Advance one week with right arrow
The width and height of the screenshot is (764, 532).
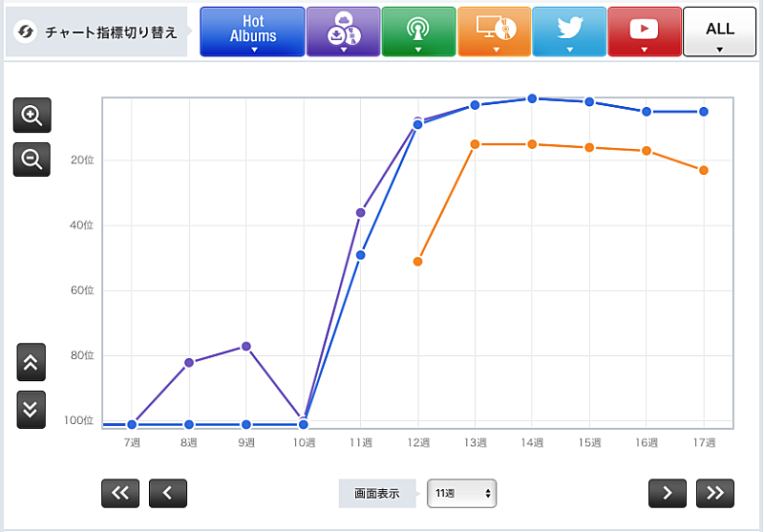coord(668,493)
